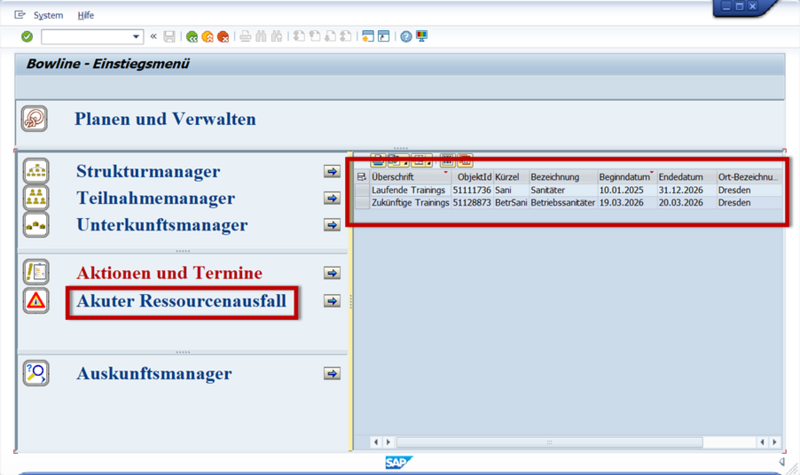Click the Kürzel column header
Viewport: 800px width, 475px height.
511,177
